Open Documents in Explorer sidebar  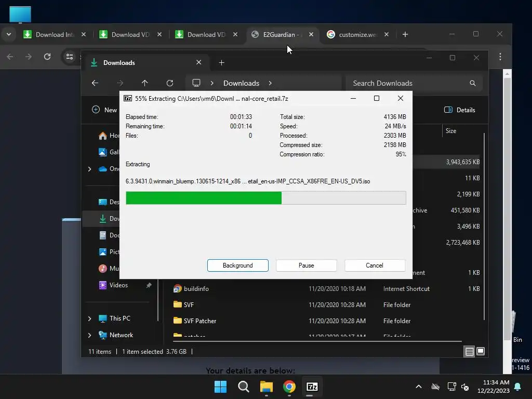pos(108,235)
